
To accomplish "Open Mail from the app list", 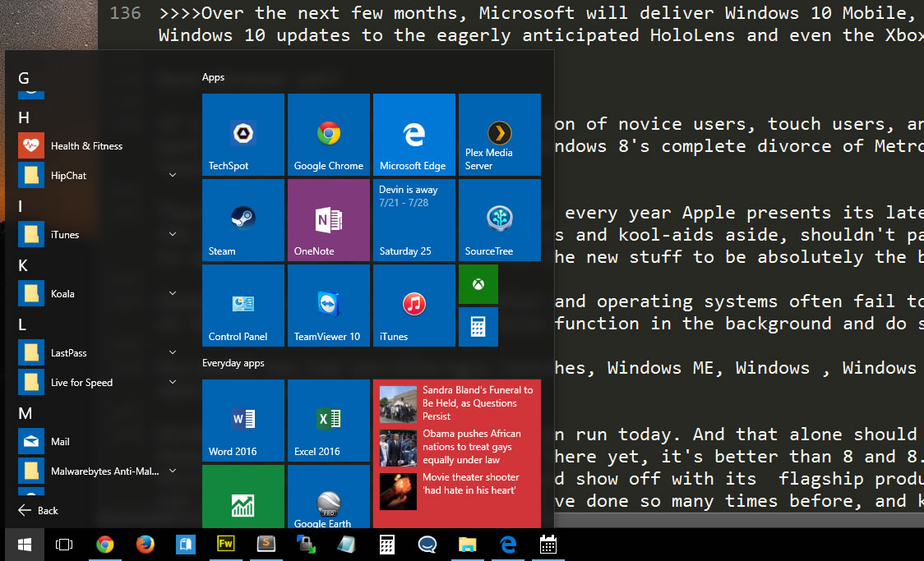I will point(60,442).
